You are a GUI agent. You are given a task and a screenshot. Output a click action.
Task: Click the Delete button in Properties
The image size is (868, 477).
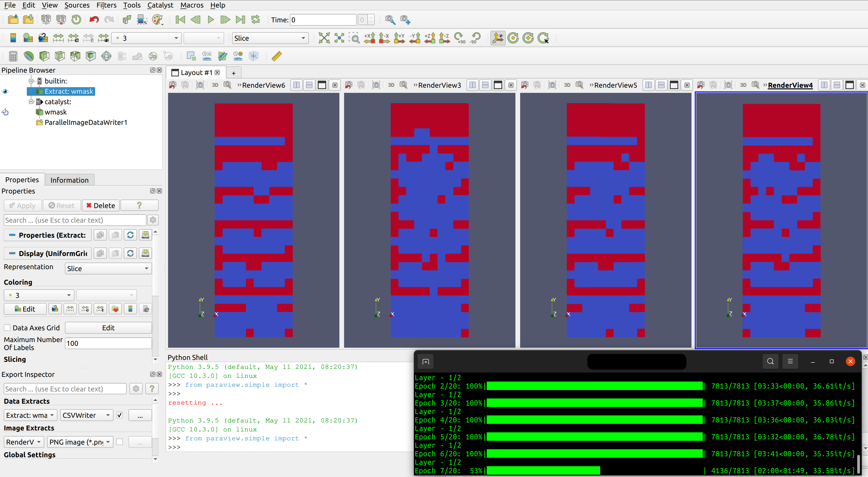point(100,205)
